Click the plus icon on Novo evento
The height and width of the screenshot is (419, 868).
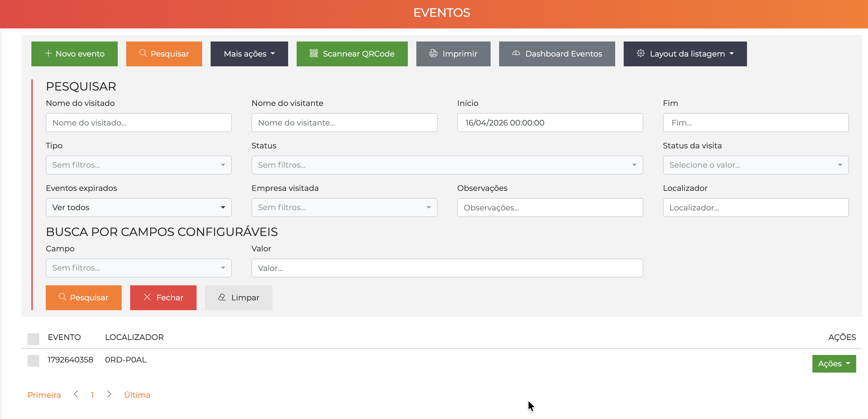tap(48, 53)
